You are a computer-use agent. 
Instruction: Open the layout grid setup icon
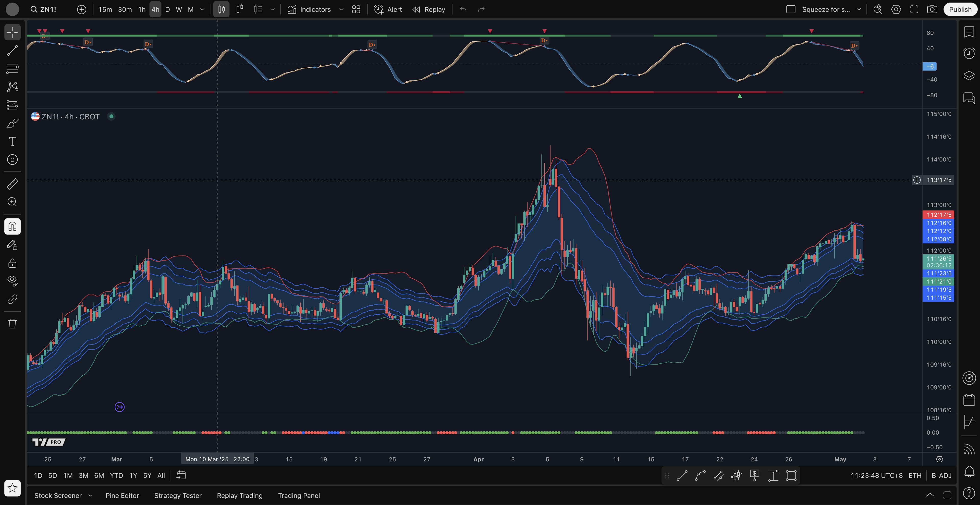(x=356, y=9)
